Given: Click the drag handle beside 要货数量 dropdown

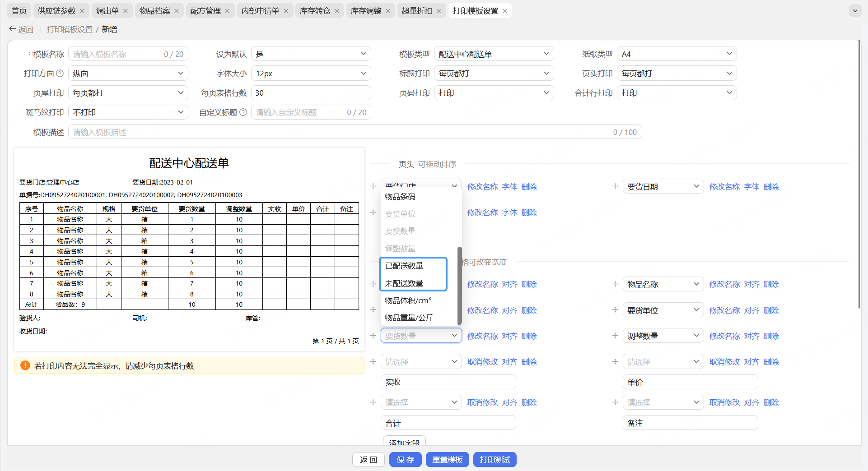Looking at the screenshot, I should coord(373,336).
